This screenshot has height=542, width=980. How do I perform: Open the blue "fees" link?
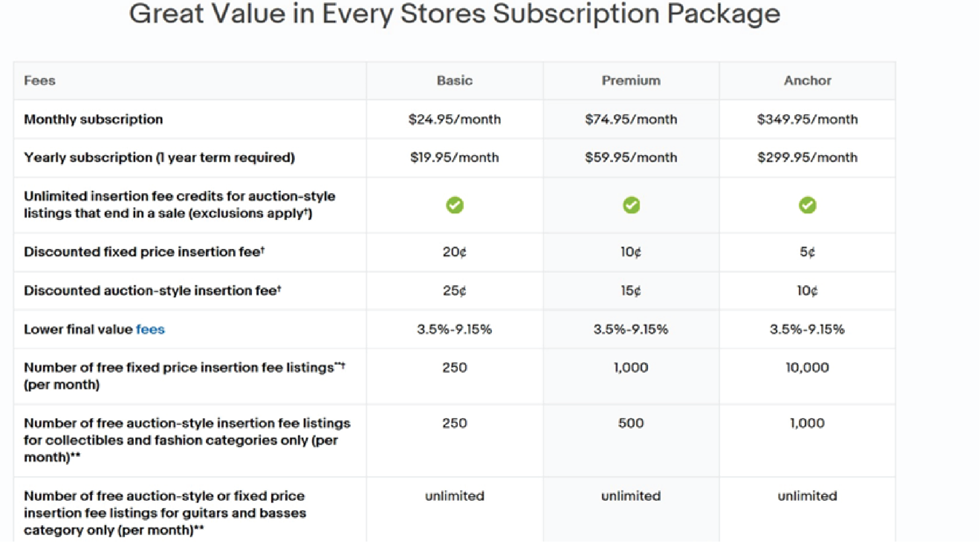pyautogui.click(x=150, y=329)
